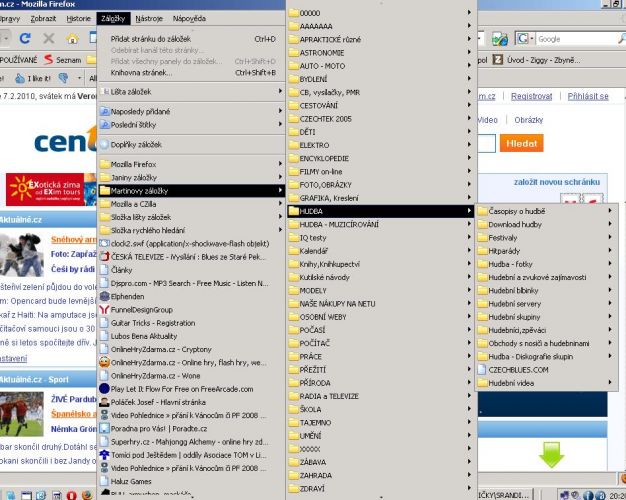Viewport: 626px width, 500px height.
Task: Expand Poslední štítky submenu
Action: click(191, 125)
